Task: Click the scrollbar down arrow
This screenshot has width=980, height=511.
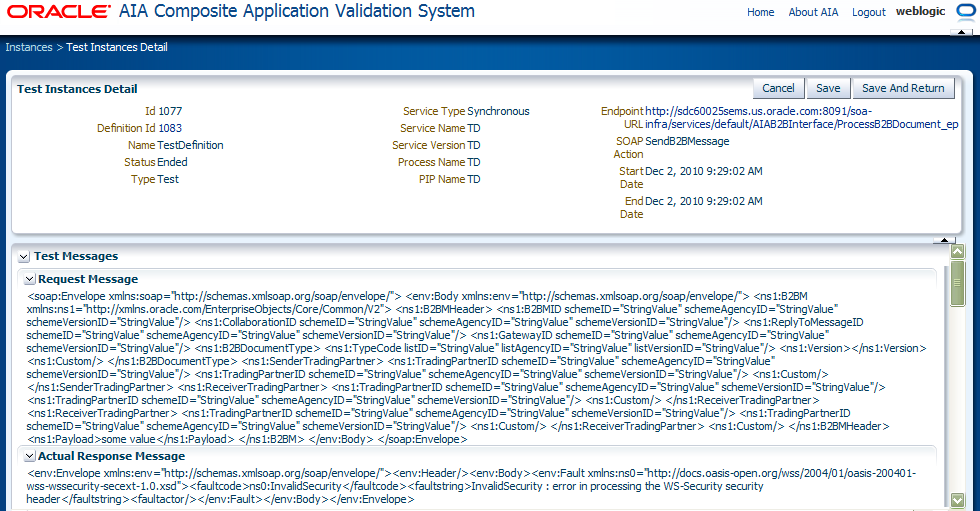Action: point(958,500)
